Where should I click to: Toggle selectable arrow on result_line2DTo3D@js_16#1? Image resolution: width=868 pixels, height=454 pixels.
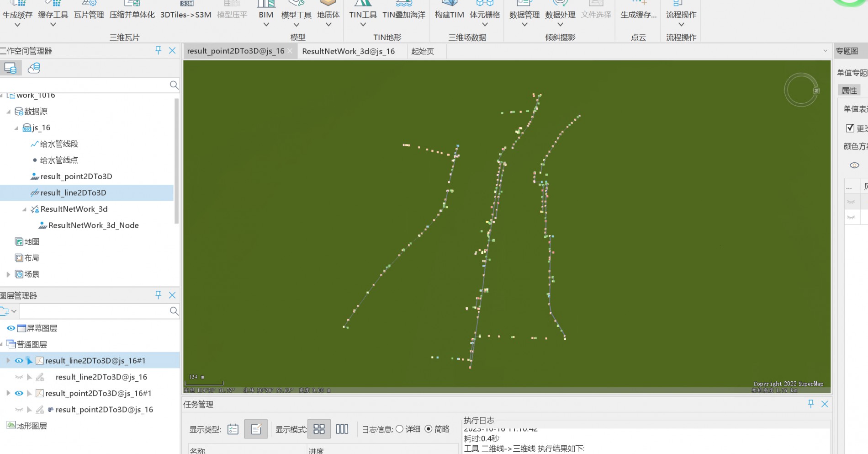(30, 361)
